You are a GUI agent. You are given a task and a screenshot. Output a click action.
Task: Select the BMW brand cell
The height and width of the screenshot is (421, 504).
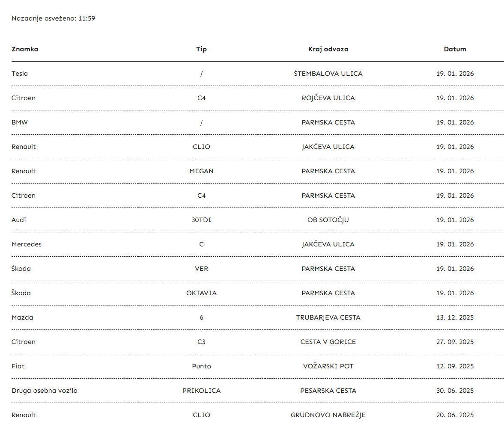(x=20, y=122)
